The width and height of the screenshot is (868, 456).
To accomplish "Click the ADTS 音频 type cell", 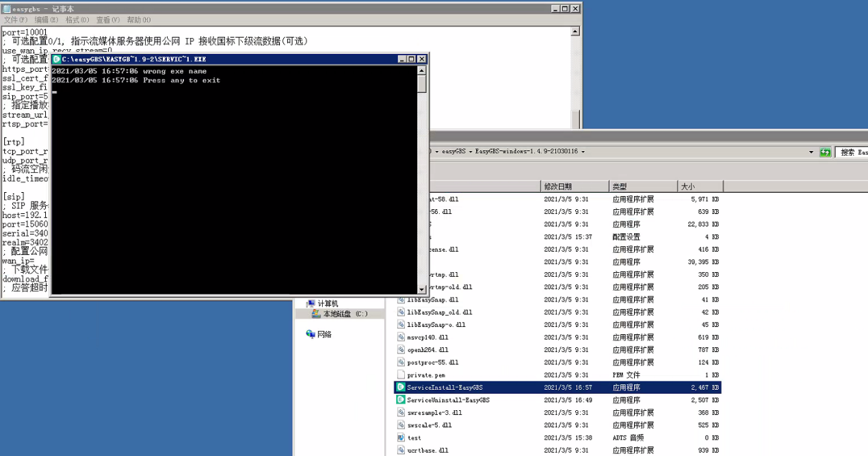I will pyautogui.click(x=627, y=438).
